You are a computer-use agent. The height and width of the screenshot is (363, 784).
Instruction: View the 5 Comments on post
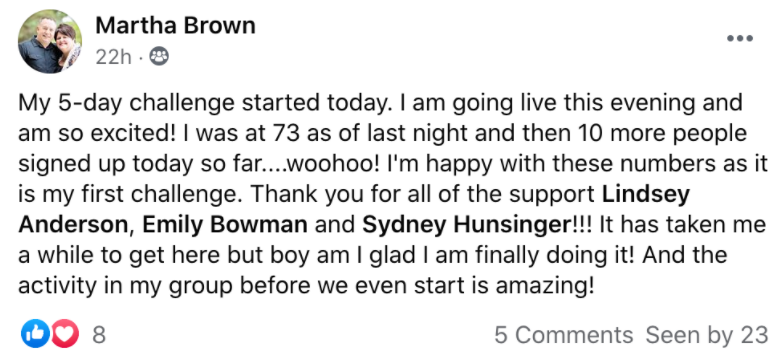point(564,334)
